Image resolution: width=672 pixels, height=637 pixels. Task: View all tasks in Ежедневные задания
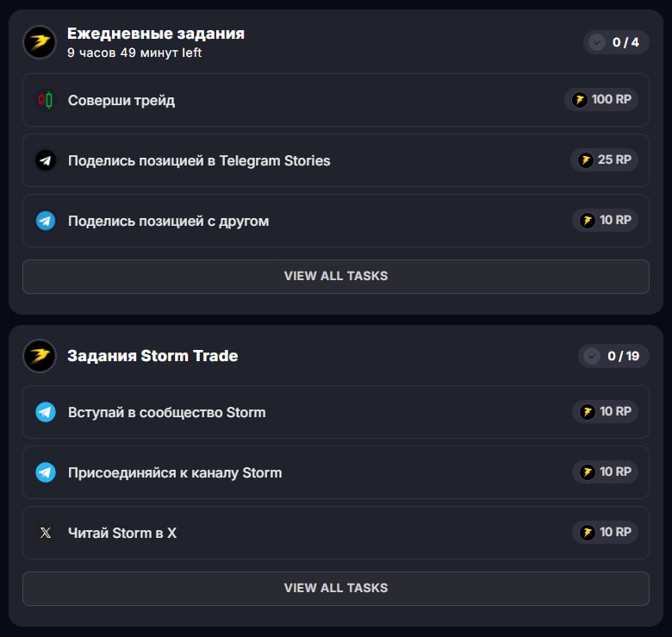336,276
